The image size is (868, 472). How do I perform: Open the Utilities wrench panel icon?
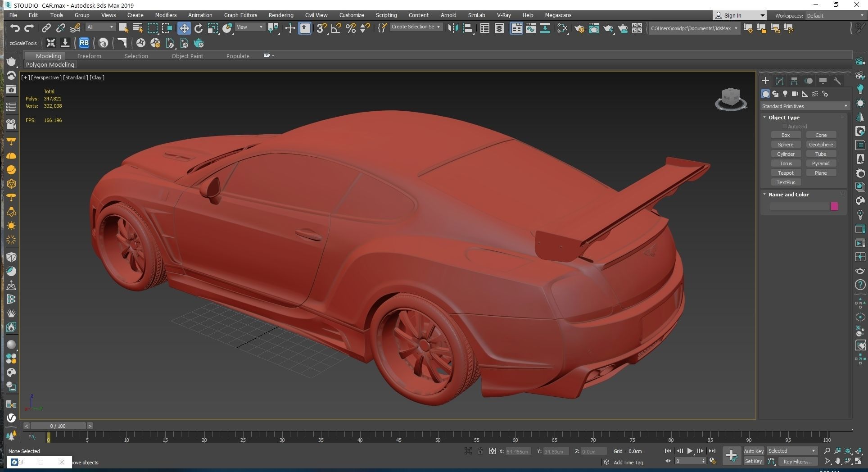[x=837, y=81]
